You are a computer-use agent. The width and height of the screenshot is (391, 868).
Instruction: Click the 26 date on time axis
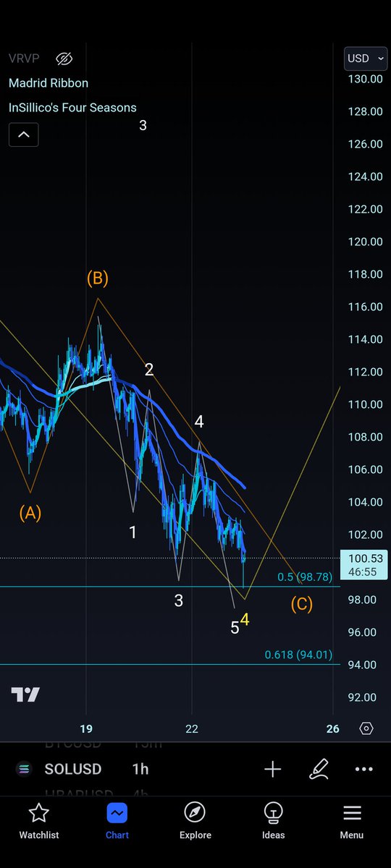tap(333, 728)
